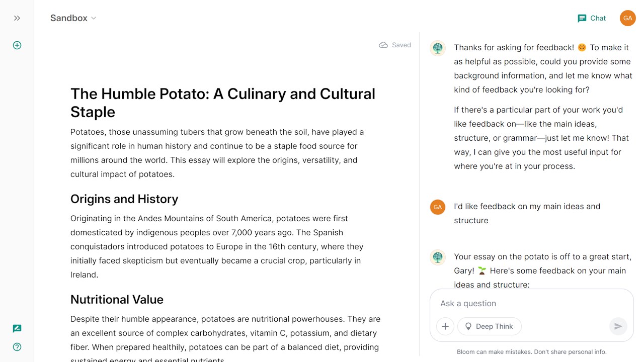Open the Sandbox dropdown menu
The height and width of the screenshot is (362, 644).
(x=73, y=18)
